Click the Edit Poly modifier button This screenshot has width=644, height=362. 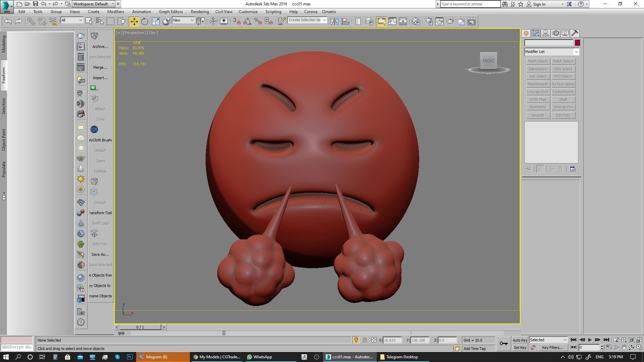tap(563, 115)
